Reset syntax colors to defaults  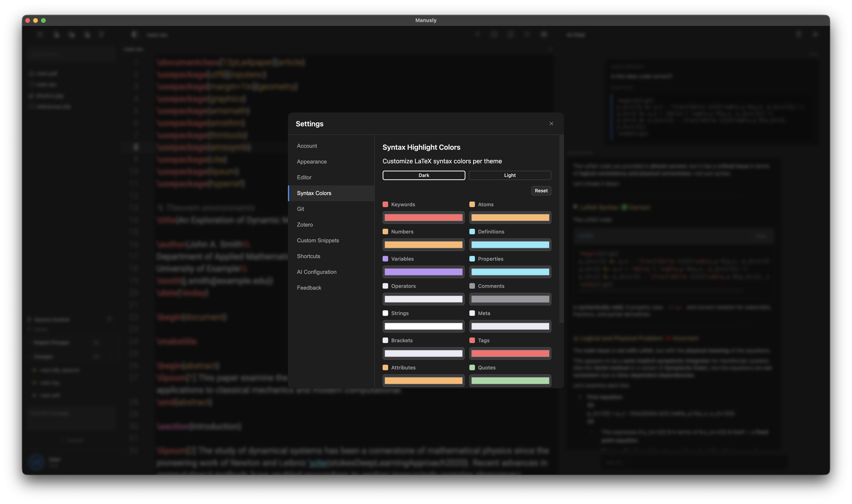pyautogui.click(x=541, y=191)
